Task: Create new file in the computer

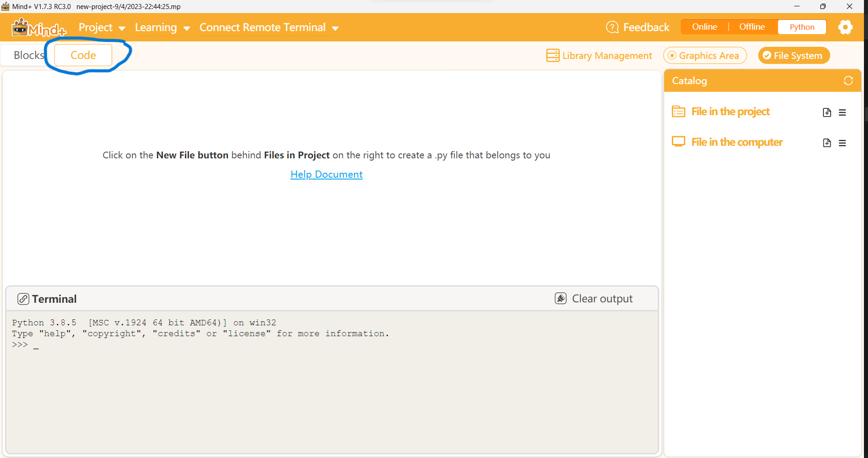Action: (827, 142)
